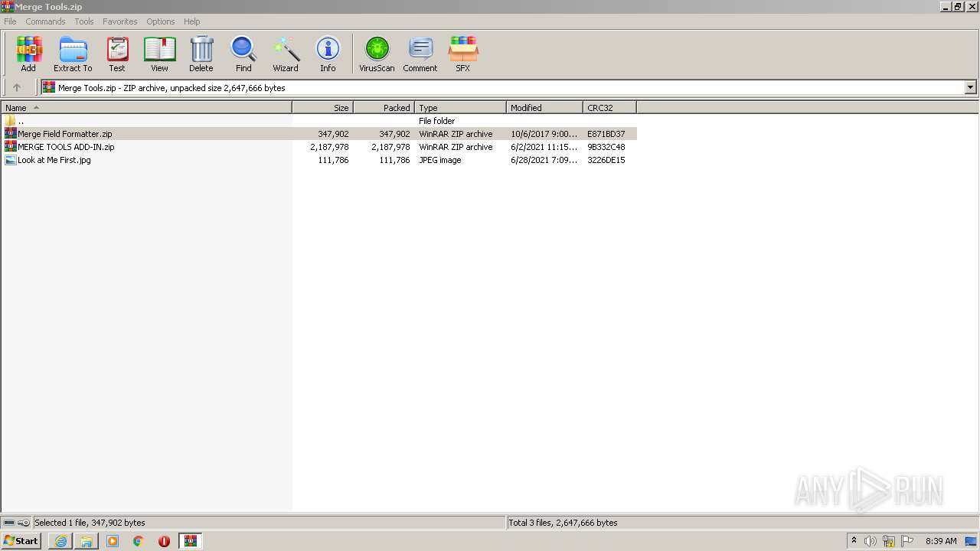Sort by Name column header
This screenshot has height=551, width=980.
click(146, 108)
